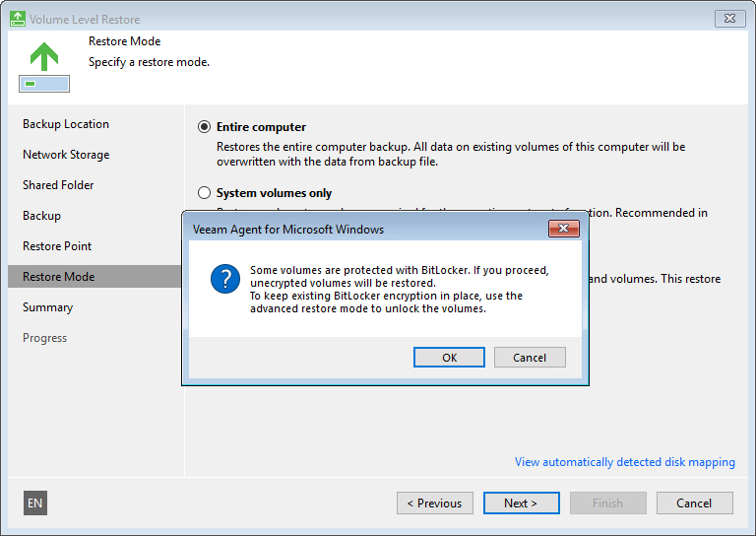Open View automatically detected disk mapping link
756x536 pixels.
point(625,462)
